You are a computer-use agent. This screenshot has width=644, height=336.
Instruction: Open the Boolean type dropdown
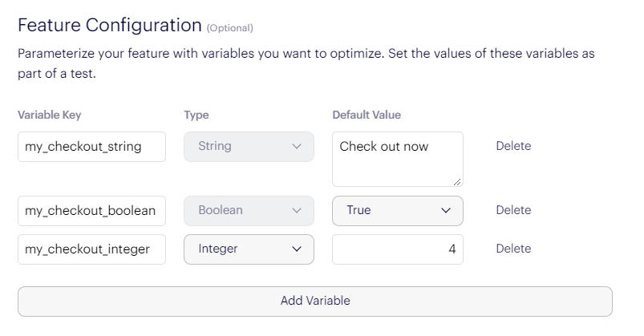tap(249, 210)
